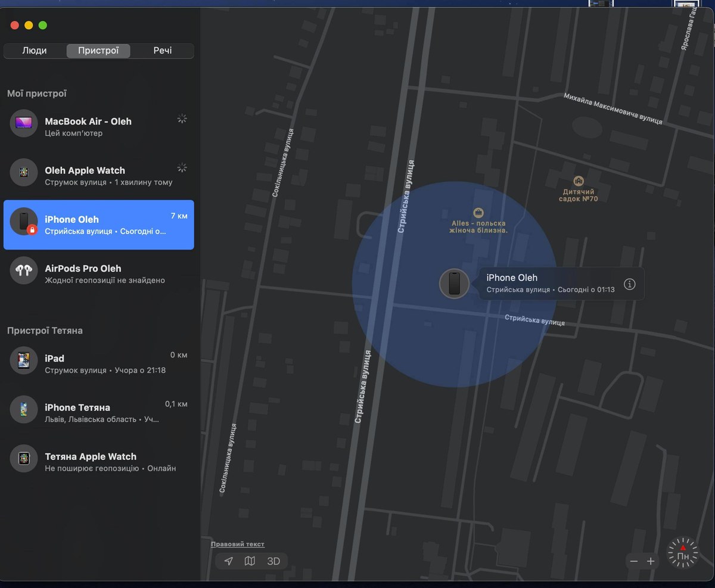Select iPhone Тетяна device
The width and height of the screenshot is (715, 588).
[98, 413]
